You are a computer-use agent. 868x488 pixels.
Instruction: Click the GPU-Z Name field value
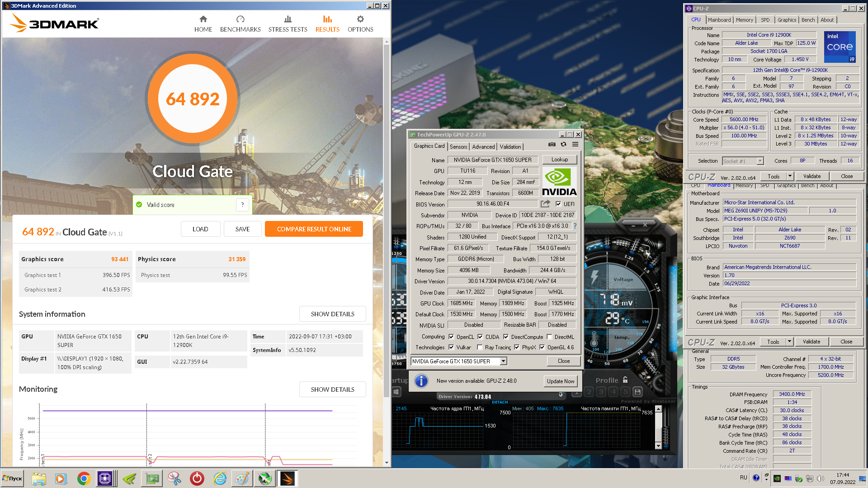[x=492, y=160]
